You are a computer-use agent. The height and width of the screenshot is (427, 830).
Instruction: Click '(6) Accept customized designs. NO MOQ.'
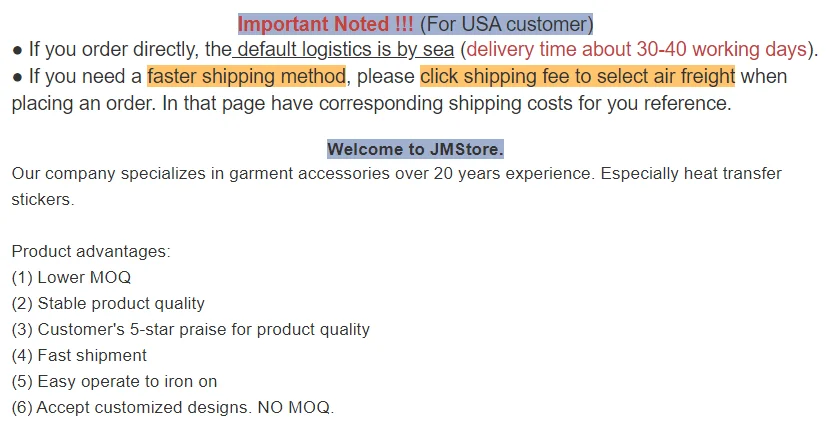point(172,407)
